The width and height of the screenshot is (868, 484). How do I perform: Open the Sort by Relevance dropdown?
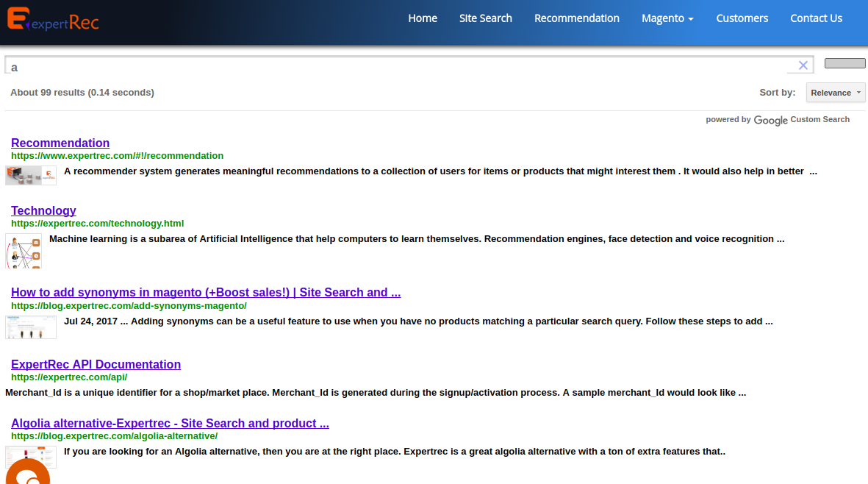pos(835,93)
